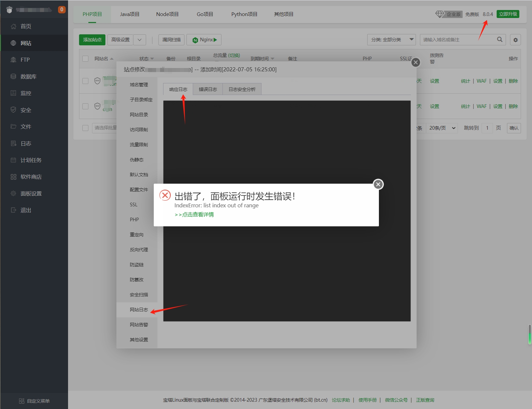
Task: Click the WAF shield icon in second site row
Action: (x=97, y=106)
